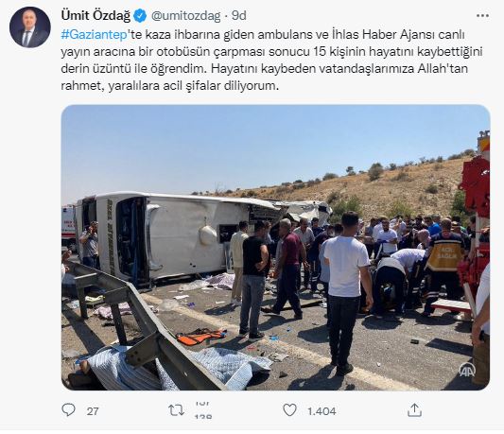Image resolution: width=504 pixels, height=434 pixels.
Task: Open Ümit Özdağ's profile picture
Action: coord(30,27)
